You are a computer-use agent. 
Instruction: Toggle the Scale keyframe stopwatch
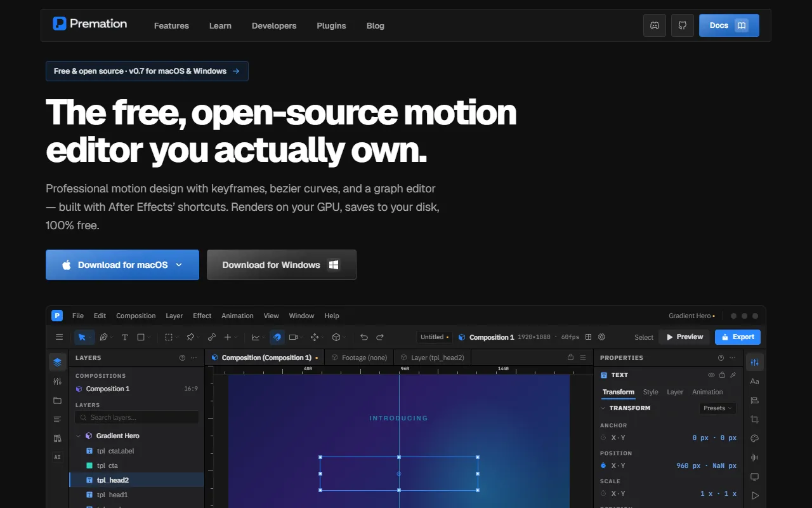(603, 493)
